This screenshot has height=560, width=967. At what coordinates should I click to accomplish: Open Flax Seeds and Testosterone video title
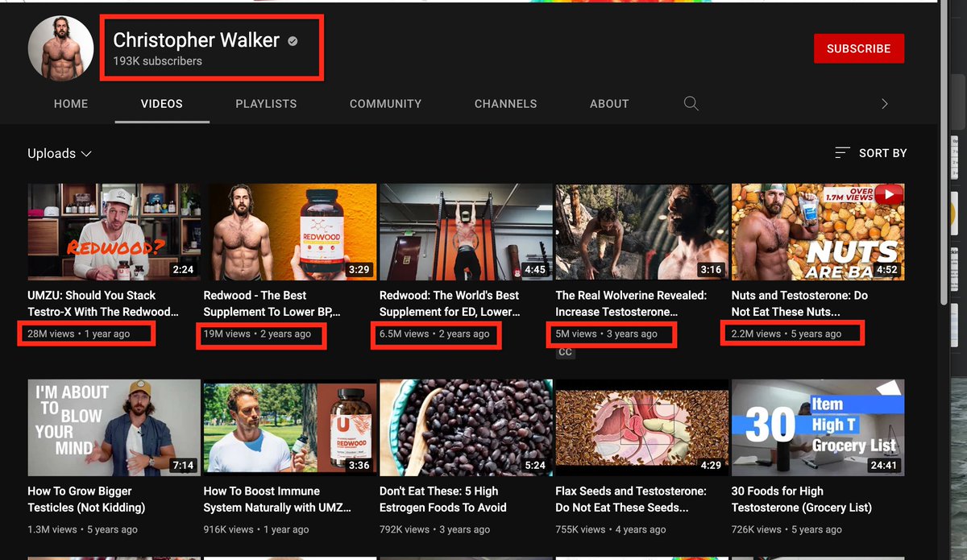pyautogui.click(x=631, y=500)
